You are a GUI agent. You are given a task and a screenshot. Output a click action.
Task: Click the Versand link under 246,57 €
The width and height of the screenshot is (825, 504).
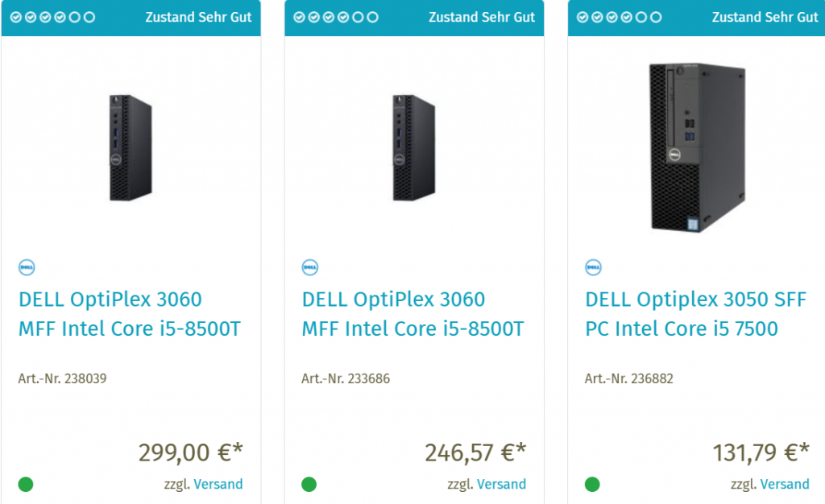coord(501,484)
